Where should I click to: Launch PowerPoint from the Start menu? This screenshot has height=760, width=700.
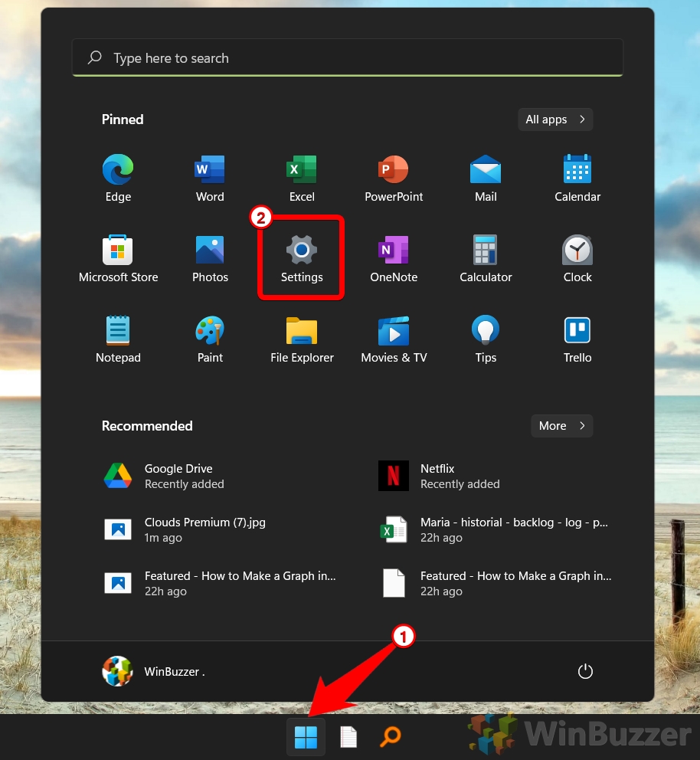tap(394, 178)
